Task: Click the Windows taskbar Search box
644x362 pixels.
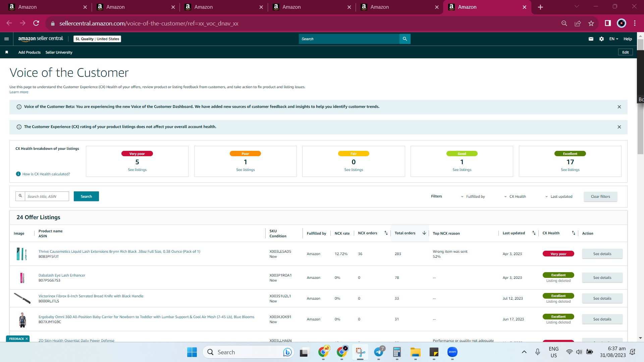Action: click(248, 352)
